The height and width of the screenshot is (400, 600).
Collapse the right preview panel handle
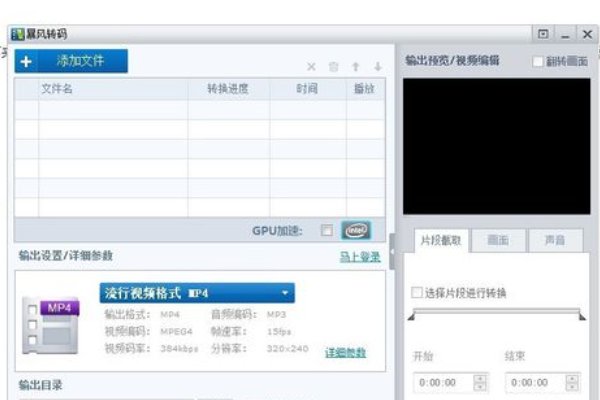pyautogui.click(x=392, y=251)
